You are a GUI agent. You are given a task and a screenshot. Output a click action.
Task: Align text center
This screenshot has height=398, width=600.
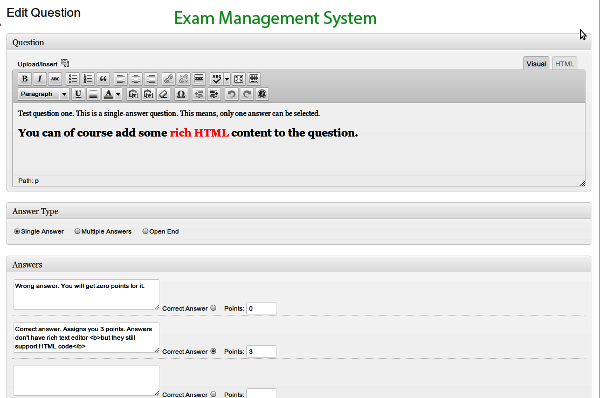[x=135, y=79]
